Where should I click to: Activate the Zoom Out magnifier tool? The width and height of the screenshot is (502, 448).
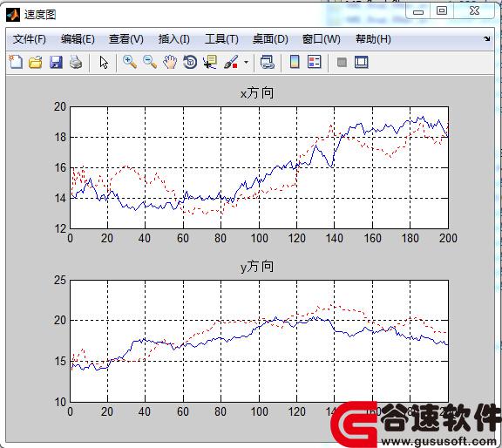tap(150, 62)
